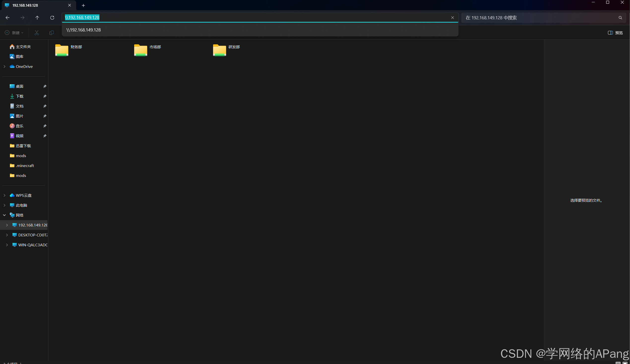The height and width of the screenshot is (364, 630).
Task: Open the 市场部 shared folder
Action: pyautogui.click(x=140, y=50)
